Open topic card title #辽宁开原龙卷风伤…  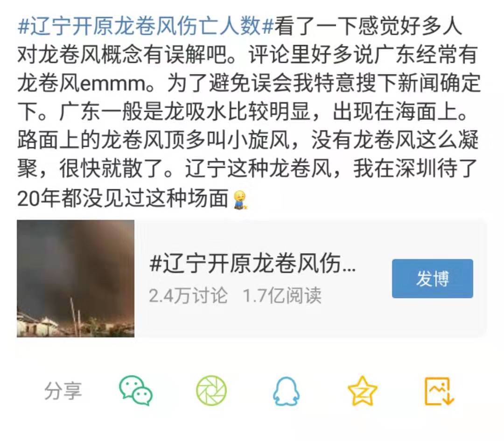pos(252,264)
